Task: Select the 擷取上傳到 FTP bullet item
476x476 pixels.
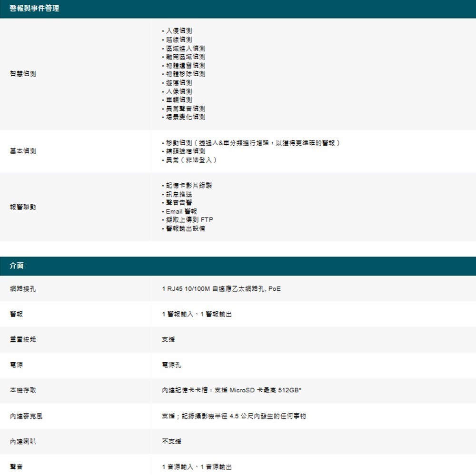Action: point(189,220)
